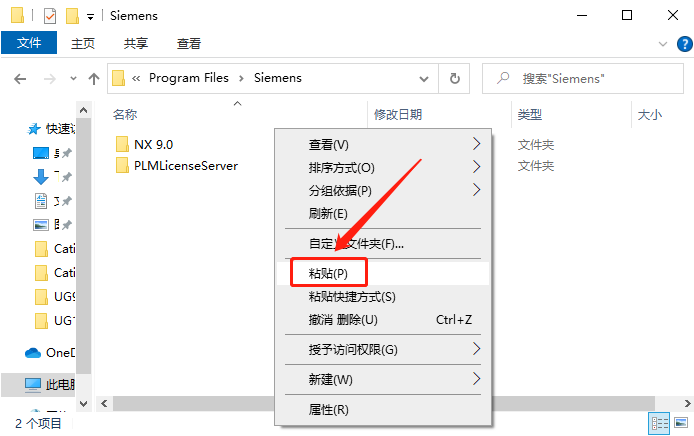
Task: Sort by the 名称 column header
Action: click(125, 115)
